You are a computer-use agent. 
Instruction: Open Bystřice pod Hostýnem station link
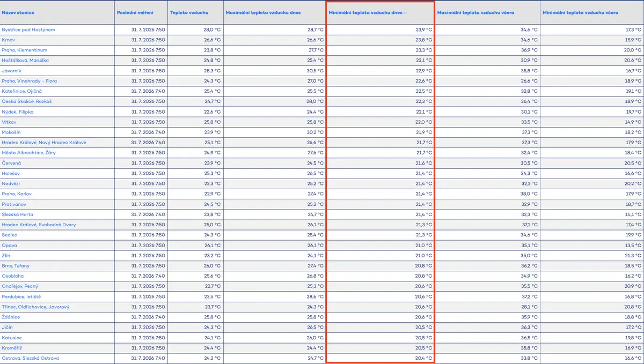coord(28,29)
